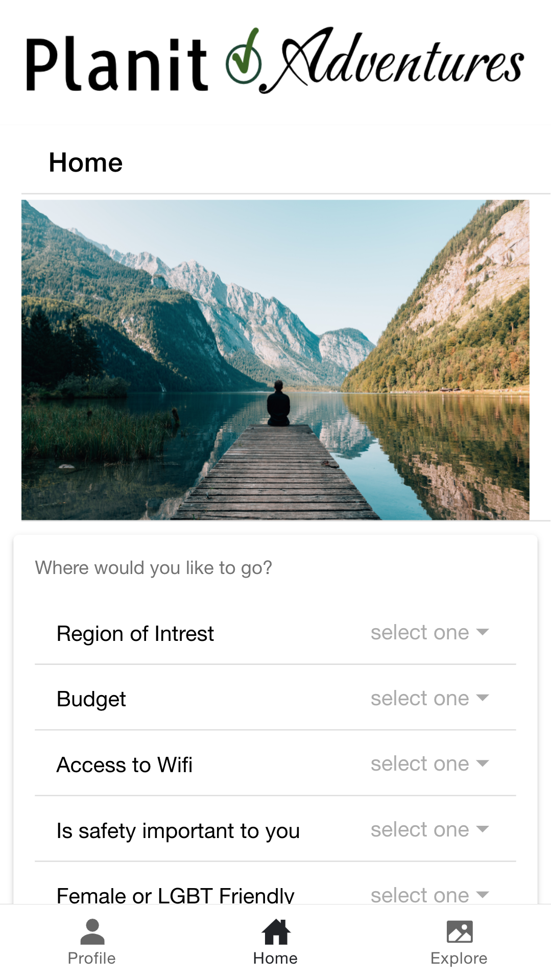Expand the Budget select one dropdown

428,698
